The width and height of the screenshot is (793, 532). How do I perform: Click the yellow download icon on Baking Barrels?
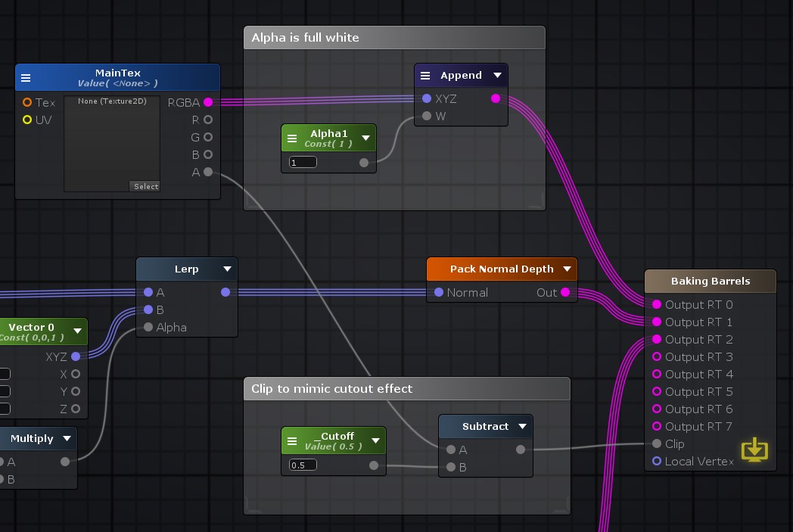[x=754, y=450]
